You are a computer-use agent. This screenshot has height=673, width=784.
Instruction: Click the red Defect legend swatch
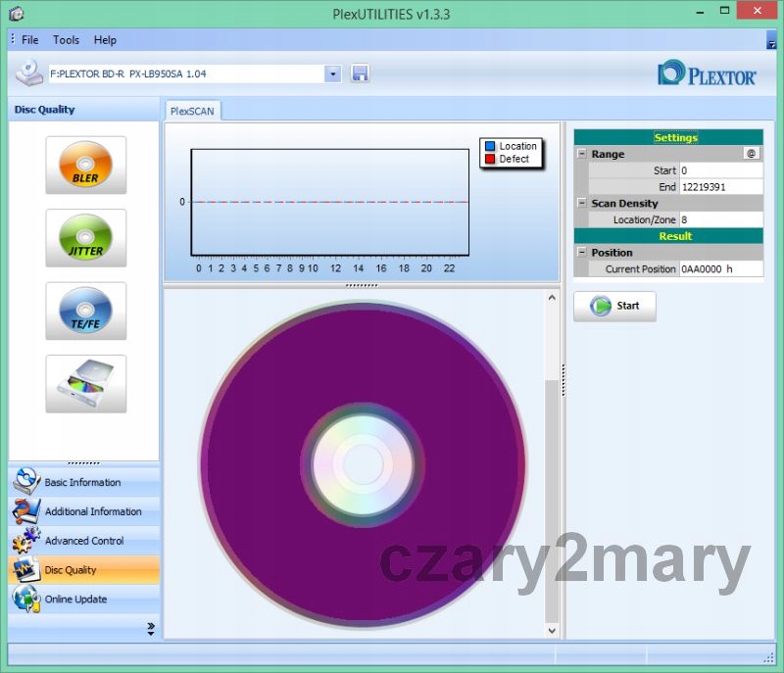(490, 159)
